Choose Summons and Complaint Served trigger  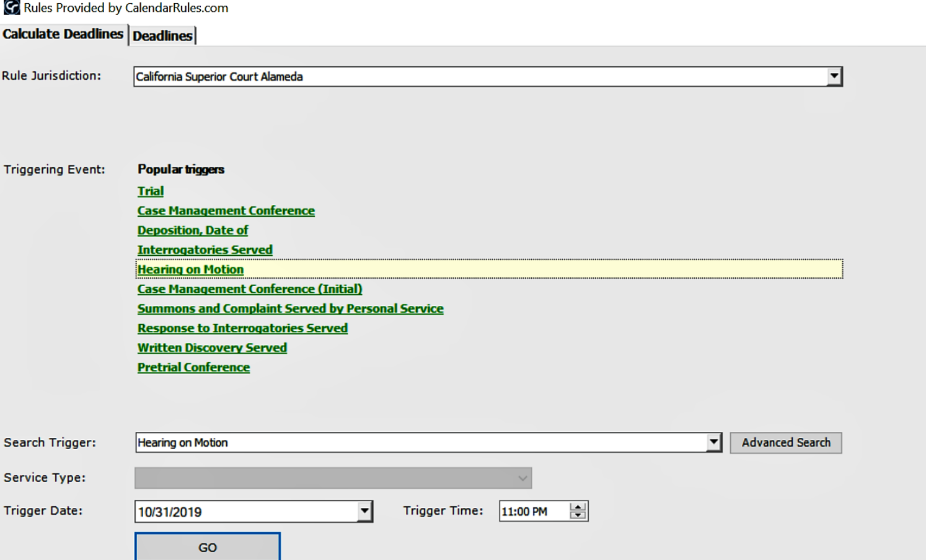click(x=290, y=308)
